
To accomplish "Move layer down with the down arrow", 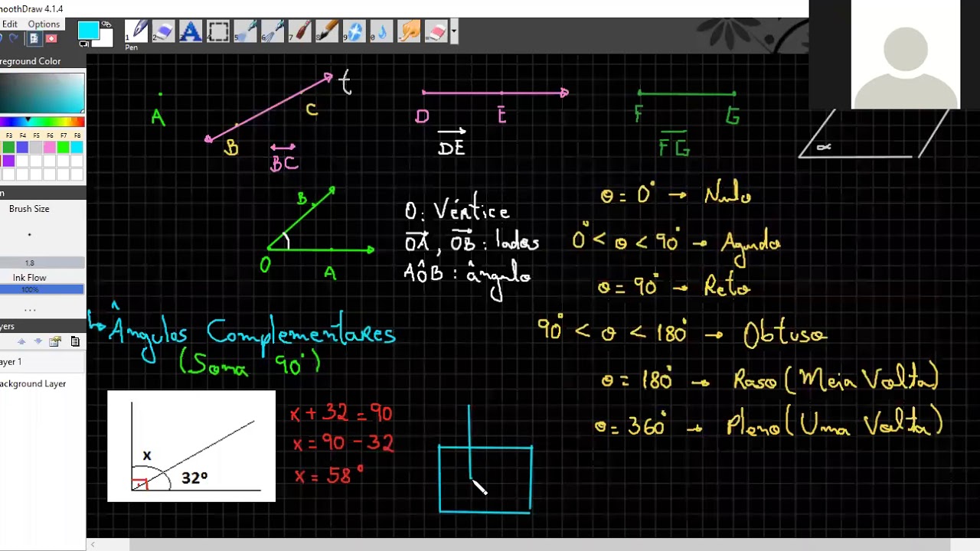I will pyautogui.click(x=38, y=341).
